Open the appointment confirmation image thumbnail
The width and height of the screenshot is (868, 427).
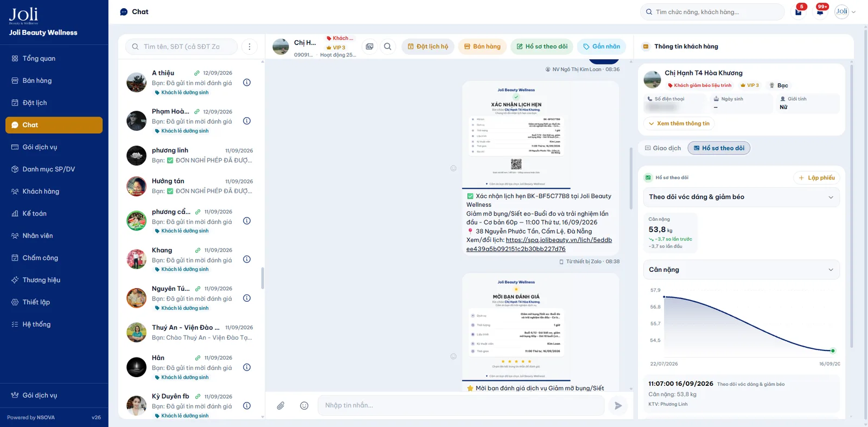click(516, 135)
